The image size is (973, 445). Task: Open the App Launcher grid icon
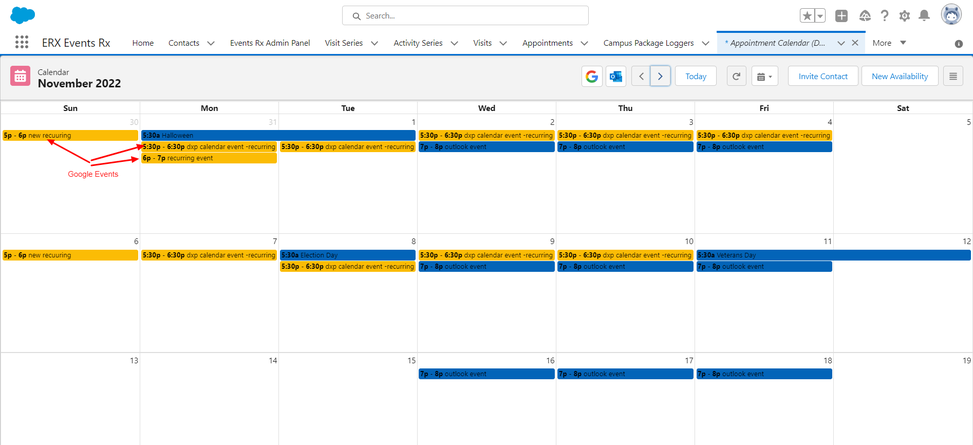(x=22, y=43)
